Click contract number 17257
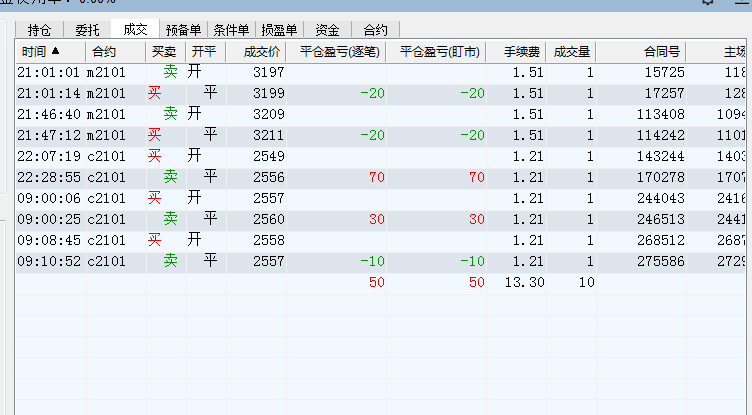Screen dimensions: 752x415 664,94
